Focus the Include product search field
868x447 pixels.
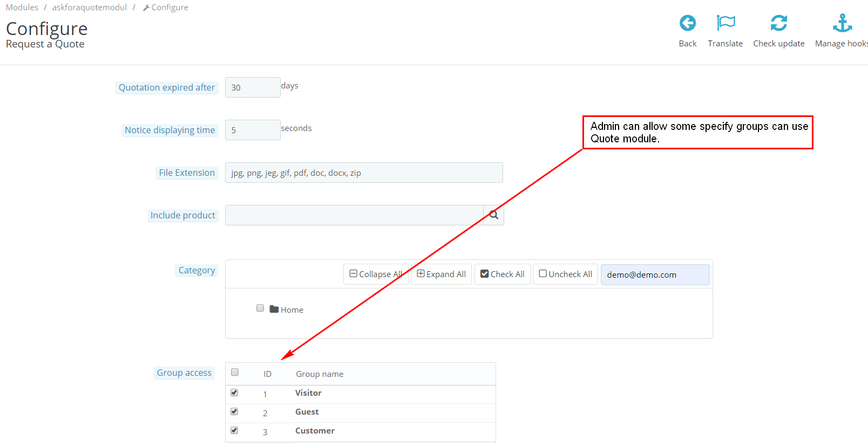pos(354,215)
